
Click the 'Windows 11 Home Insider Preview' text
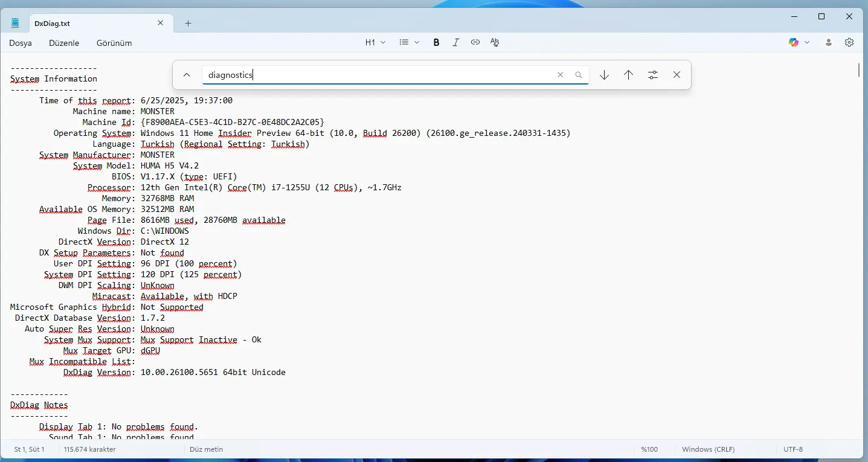point(216,133)
